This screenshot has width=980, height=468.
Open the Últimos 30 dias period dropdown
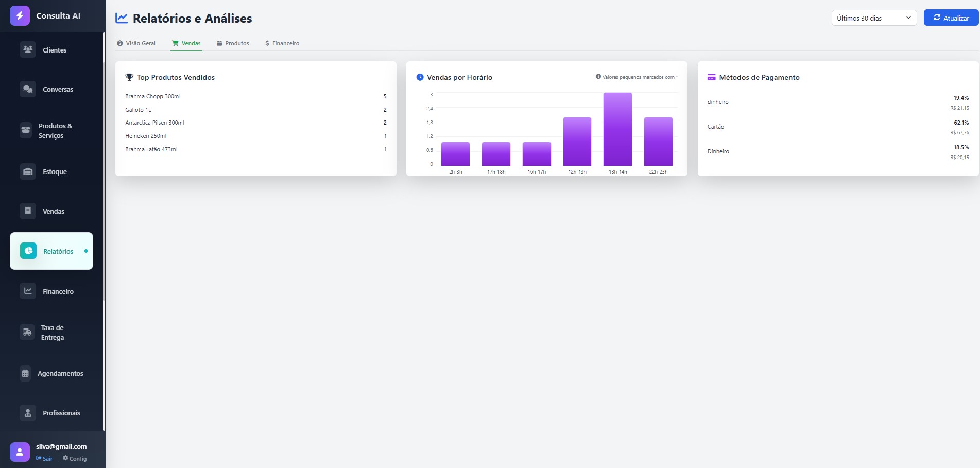[x=873, y=18]
